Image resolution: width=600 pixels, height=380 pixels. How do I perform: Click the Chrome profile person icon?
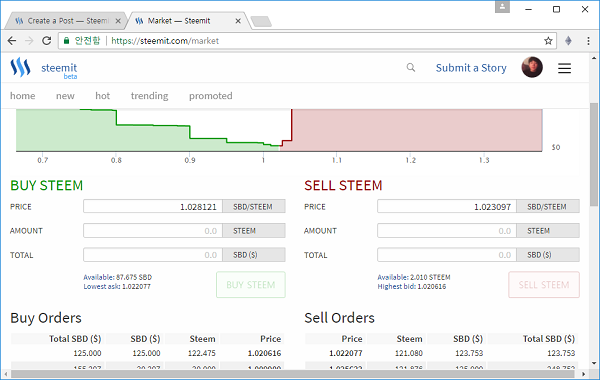click(x=502, y=7)
